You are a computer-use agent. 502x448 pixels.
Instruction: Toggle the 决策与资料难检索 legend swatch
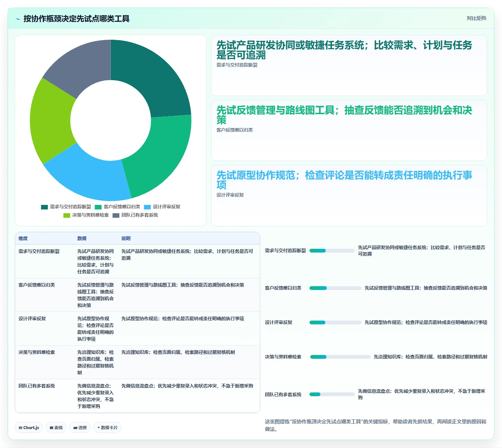(67, 215)
